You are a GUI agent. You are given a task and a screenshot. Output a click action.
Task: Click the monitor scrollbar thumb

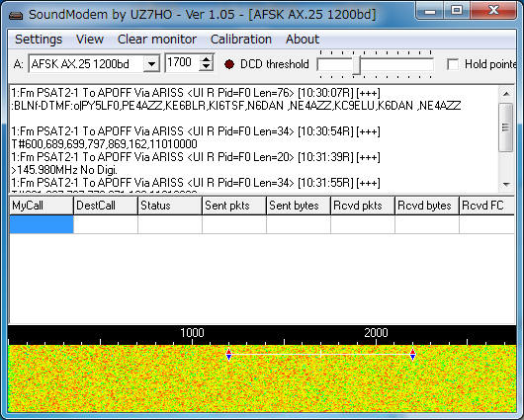[505, 127]
